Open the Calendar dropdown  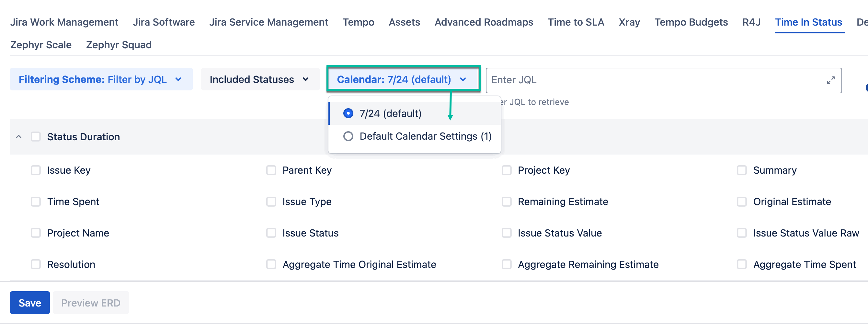403,79
